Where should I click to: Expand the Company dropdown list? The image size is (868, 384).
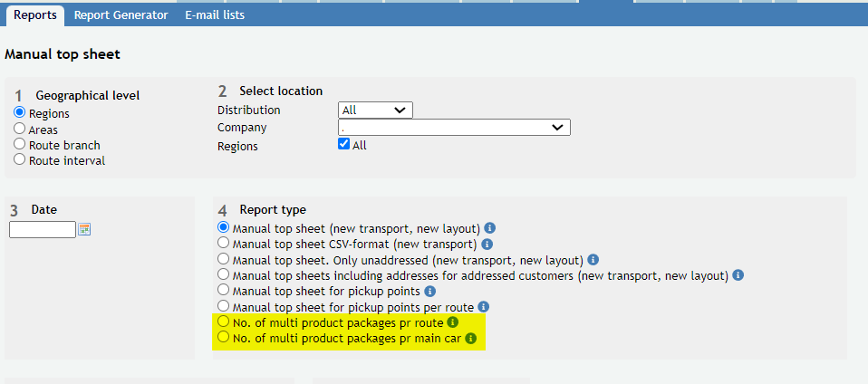tap(454, 128)
